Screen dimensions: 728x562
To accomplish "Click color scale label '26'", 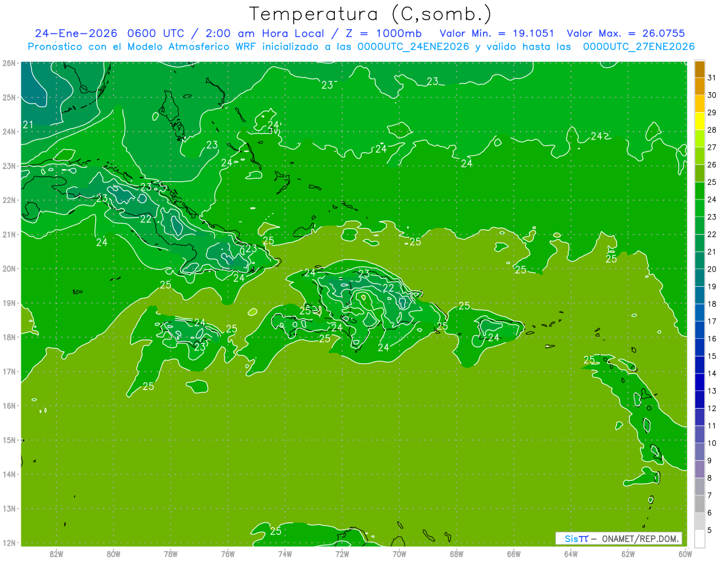I will tap(712, 164).
